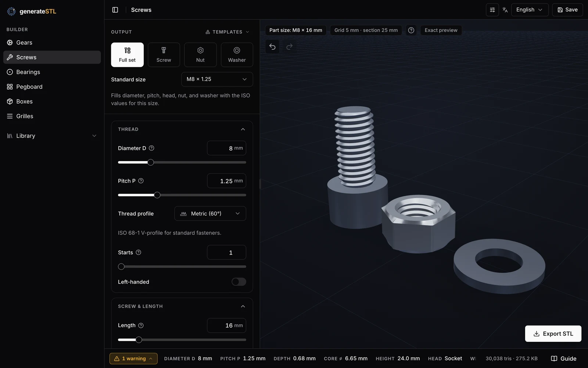Open the Templates dropdown
The width and height of the screenshot is (588, 368).
coord(227,32)
